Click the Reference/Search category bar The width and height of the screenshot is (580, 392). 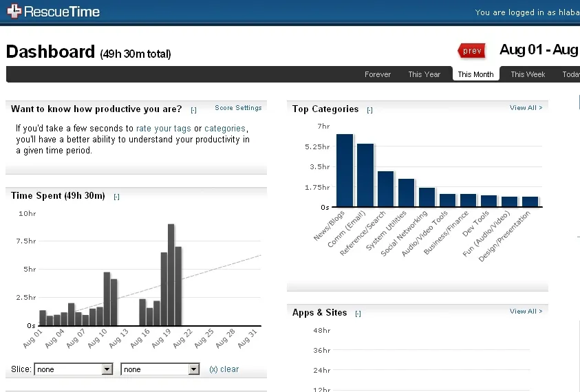point(386,189)
